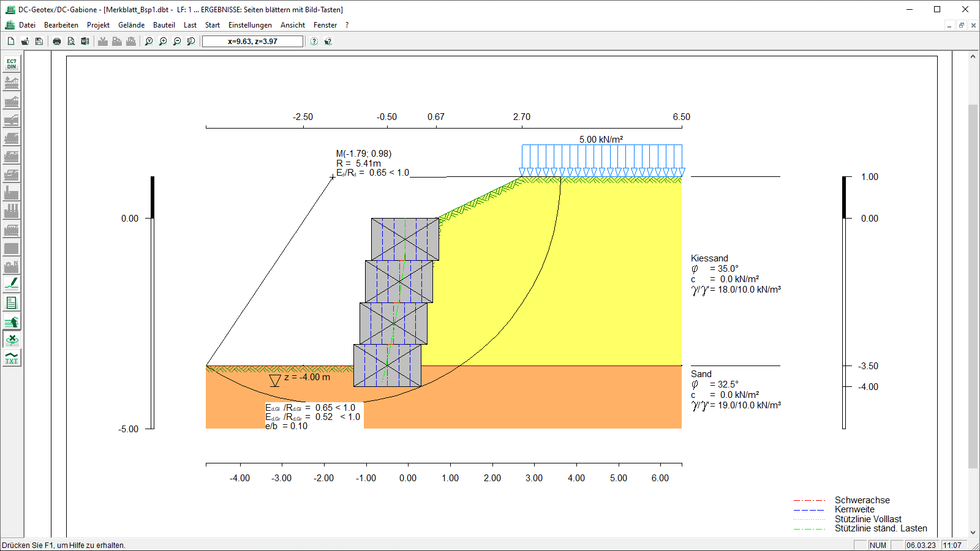Open the Einstellungen menu
980x551 pixels.
(x=250, y=25)
